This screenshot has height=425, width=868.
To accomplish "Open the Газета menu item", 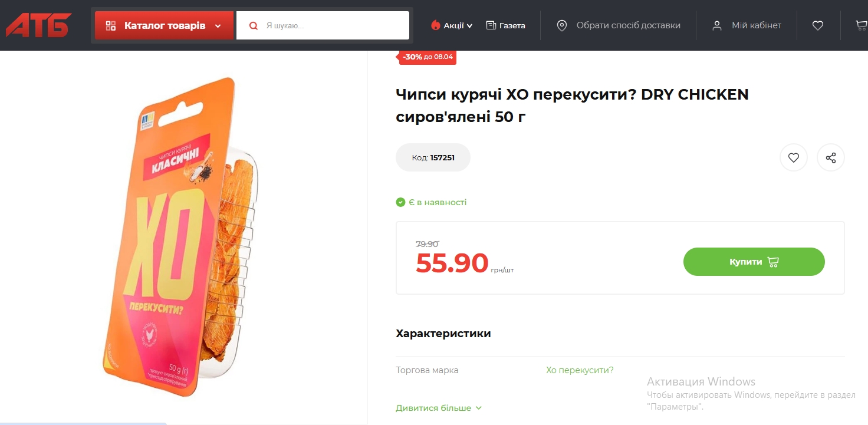I will pyautogui.click(x=512, y=25).
